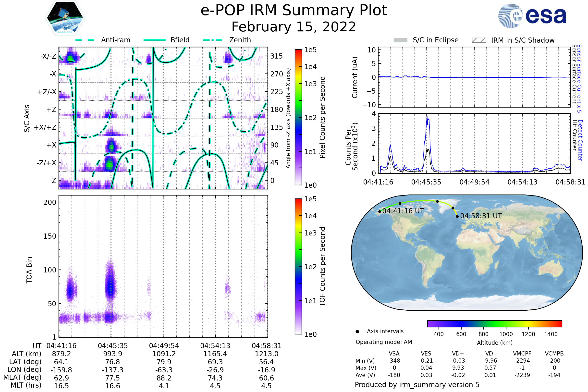Click the ESA logo
Viewport: 588px width, 392px height.
pos(532,16)
